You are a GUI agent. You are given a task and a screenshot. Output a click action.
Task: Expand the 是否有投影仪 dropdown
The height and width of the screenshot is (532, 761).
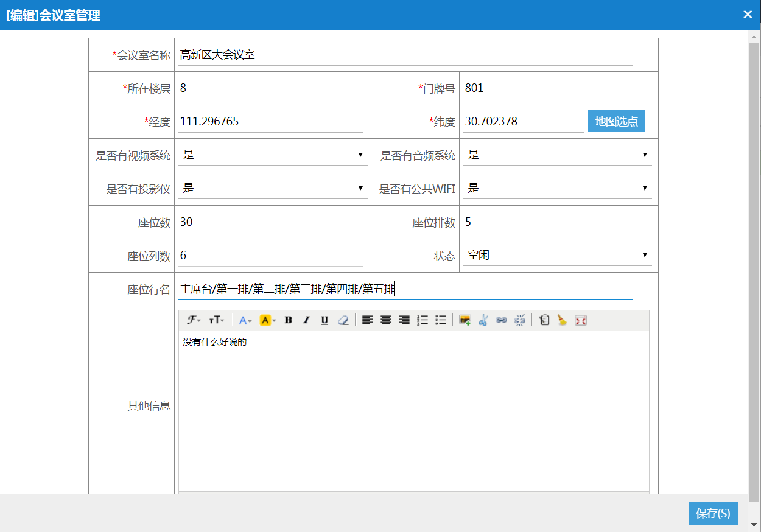pos(273,188)
